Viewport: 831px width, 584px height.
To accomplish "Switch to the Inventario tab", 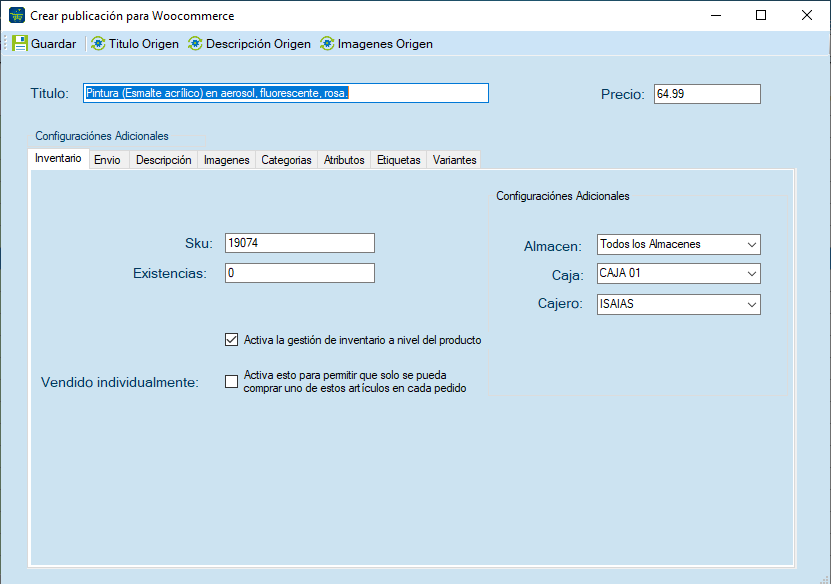I will [x=58, y=158].
